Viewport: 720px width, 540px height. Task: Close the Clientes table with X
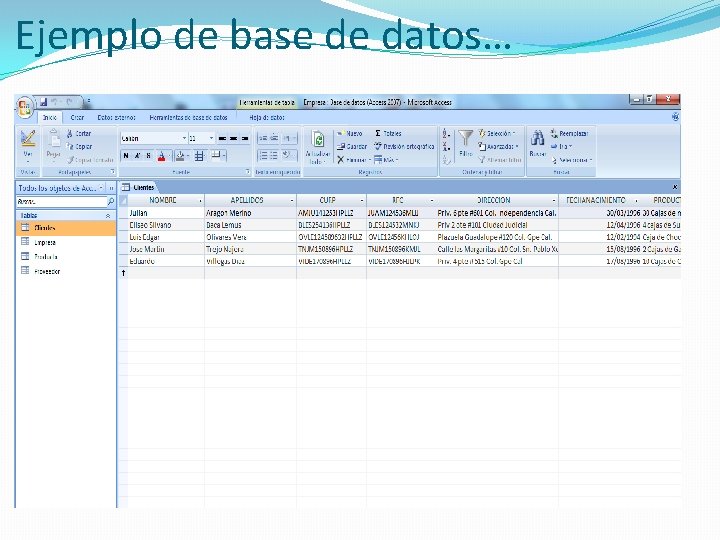point(675,187)
